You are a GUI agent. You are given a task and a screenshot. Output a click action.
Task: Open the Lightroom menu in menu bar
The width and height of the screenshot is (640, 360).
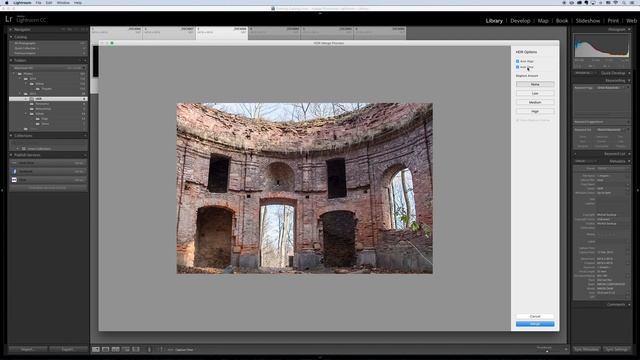coord(22,2)
